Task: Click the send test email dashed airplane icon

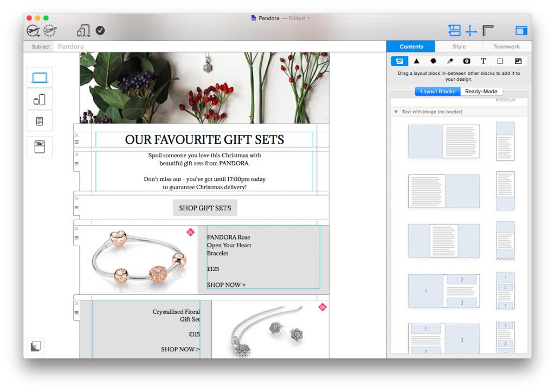Action: tap(50, 31)
